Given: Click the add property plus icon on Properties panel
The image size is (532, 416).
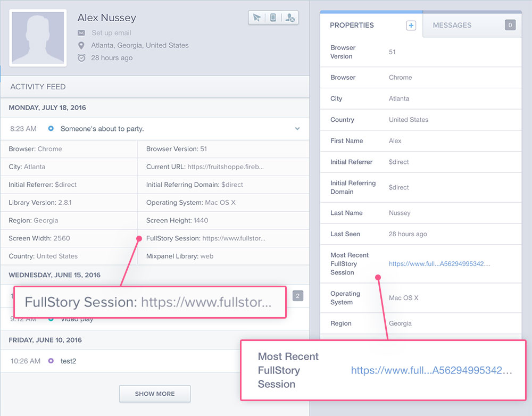Looking at the screenshot, I should tap(410, 24).
